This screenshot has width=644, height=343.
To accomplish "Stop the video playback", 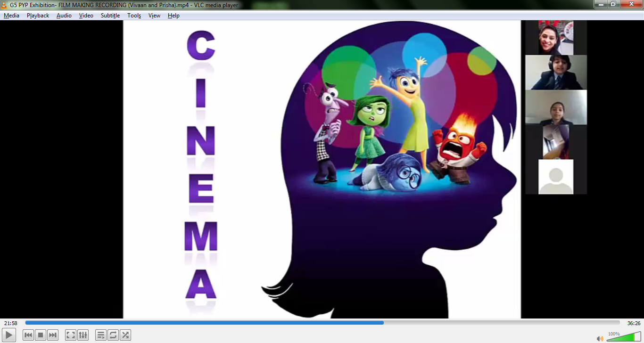I will [x=41, y=335].
